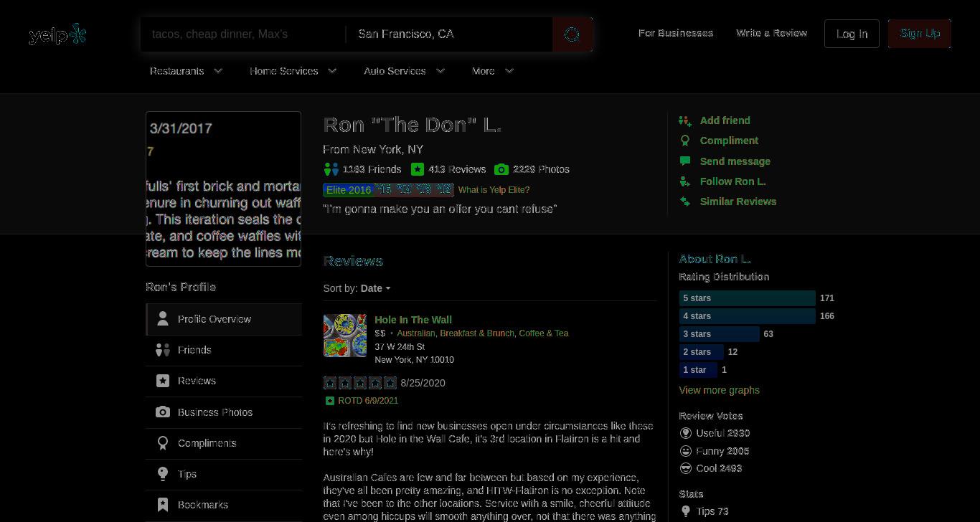Expand the Restaurants dropdown menu
The image size is (980, 522).
[x=187, y=71]
